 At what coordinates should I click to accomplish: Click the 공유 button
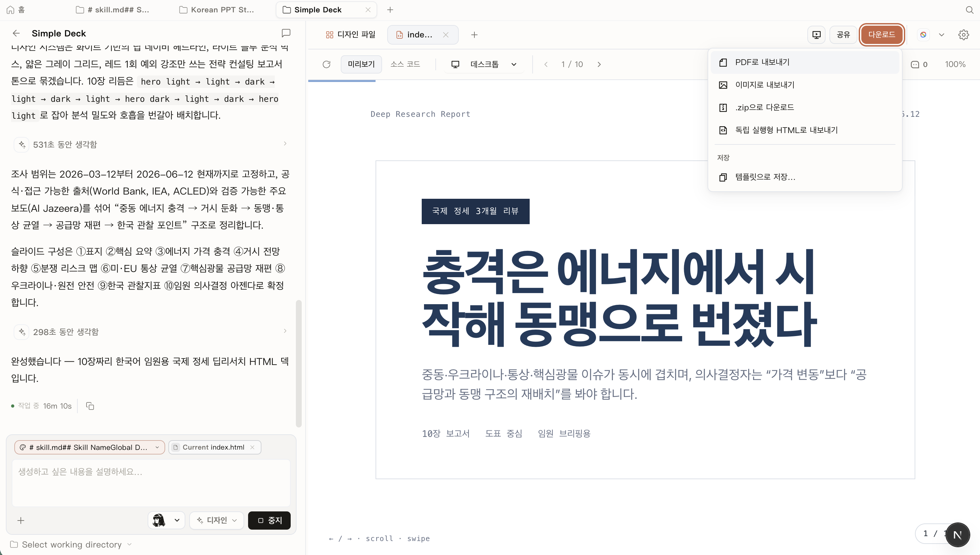[x=843, y=35]
